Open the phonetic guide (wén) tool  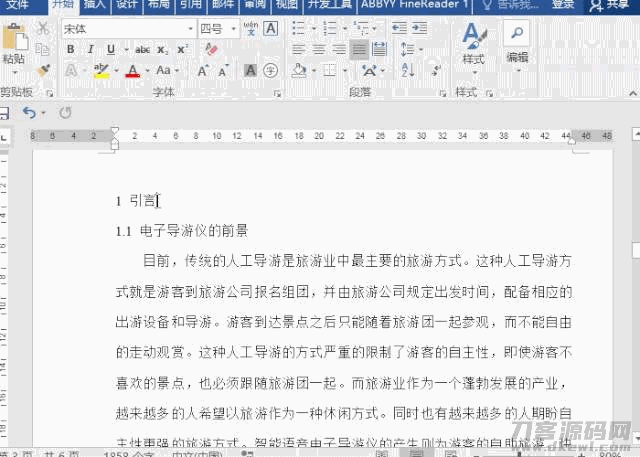point(251,29)
